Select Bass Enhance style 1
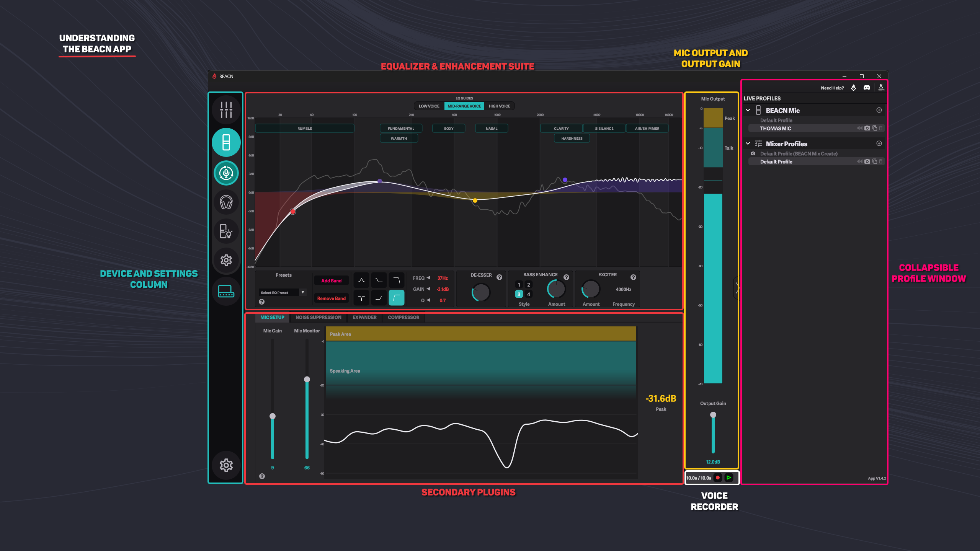Viewport: 980px width, 551px height. click(x=519, y=285)
